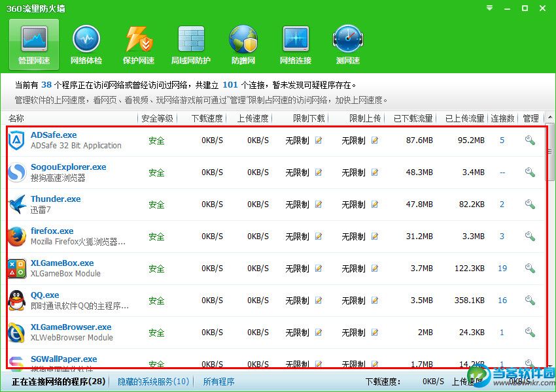Open the 测网速 speed test tool
The width and height of the screenshot is (556, 392).
click(348, 44)
